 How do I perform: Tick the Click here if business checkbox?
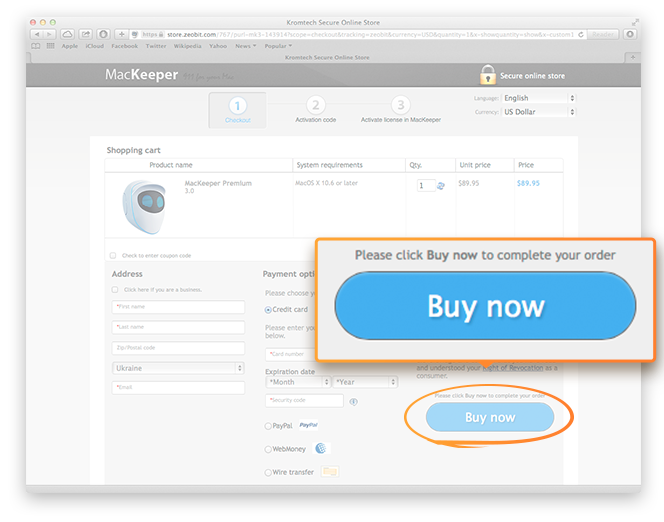[x=115, y=290]
